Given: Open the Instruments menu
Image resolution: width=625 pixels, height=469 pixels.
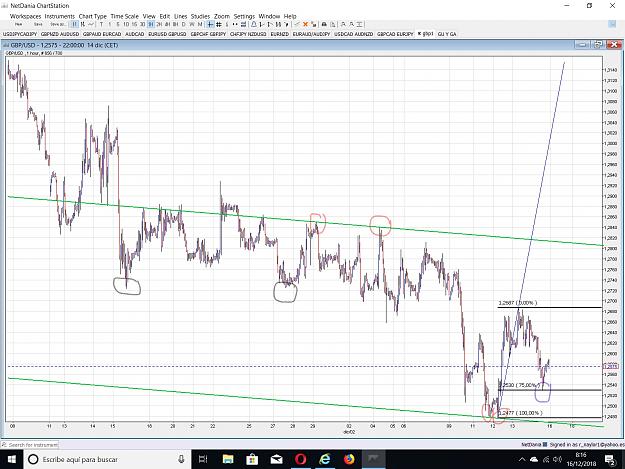Looking at the screenshot, I should click(60, 16).
